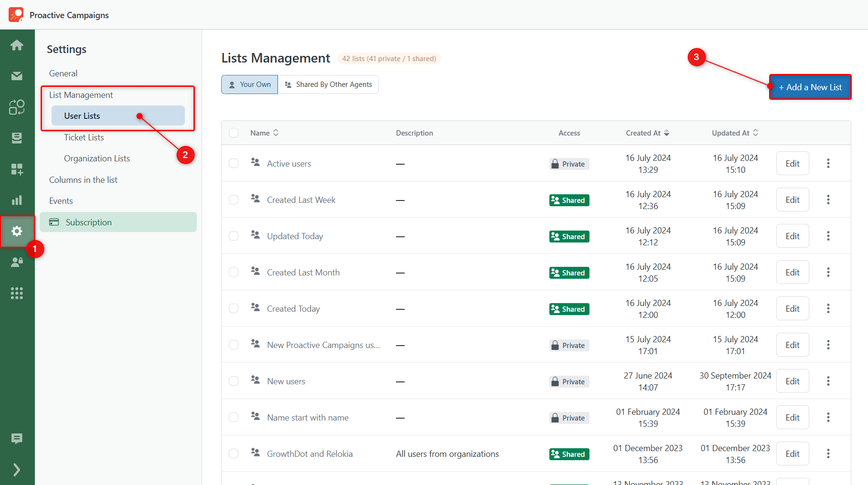
Task: Expand List Management section
Action: point(81,95)
